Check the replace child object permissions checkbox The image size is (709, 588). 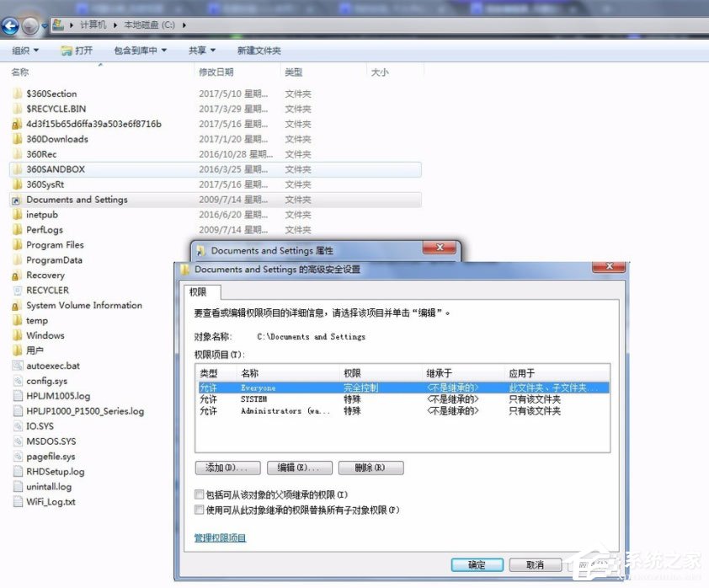tap(199, 509)
